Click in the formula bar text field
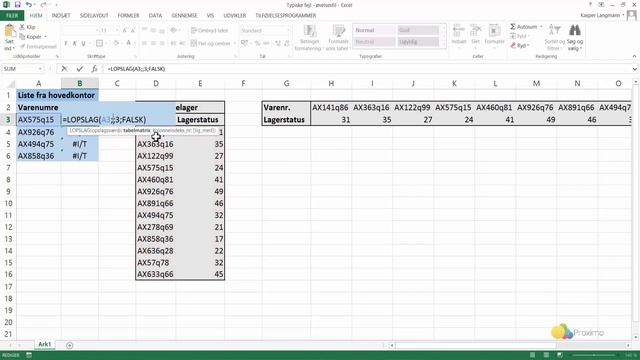The height and width of the screenshot is (360, 640). (x=367, y=69)
